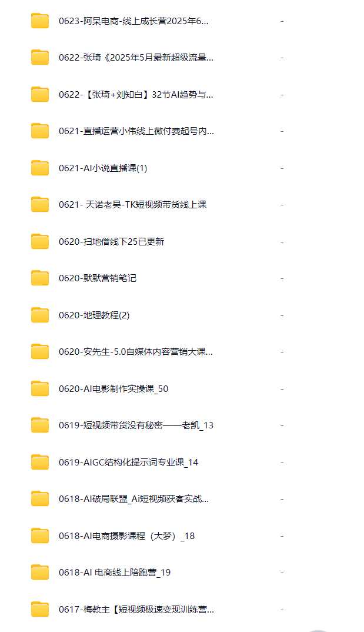
Task: Open folder icon next to 0621-AI小说直播课(1)
Action: (40, 168)
